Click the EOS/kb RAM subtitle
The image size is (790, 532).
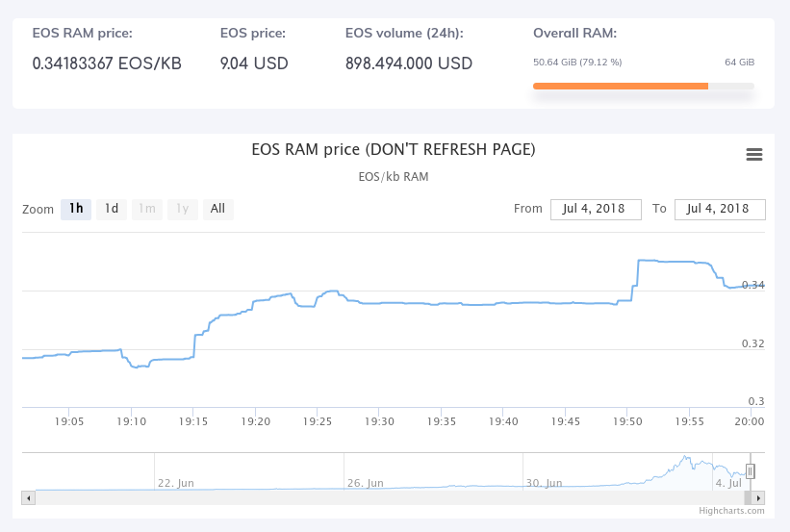coord(394,177)
